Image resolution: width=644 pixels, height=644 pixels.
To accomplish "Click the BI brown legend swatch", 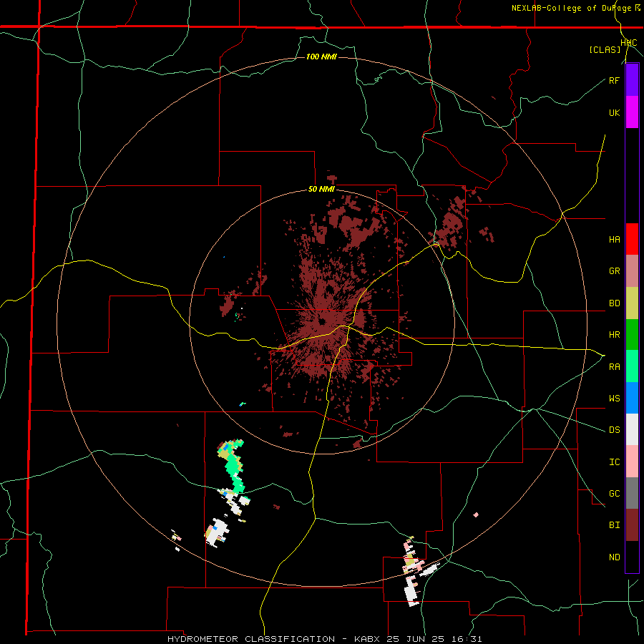I will click(x=632, y=525).
